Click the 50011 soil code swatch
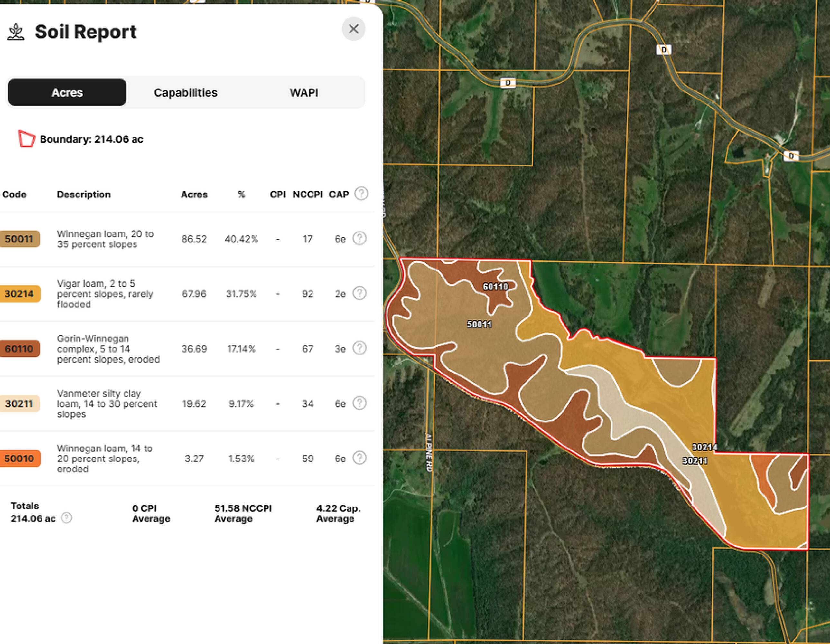Image resolution: width=830 pixels, height=644 pixels. (19, 239)
